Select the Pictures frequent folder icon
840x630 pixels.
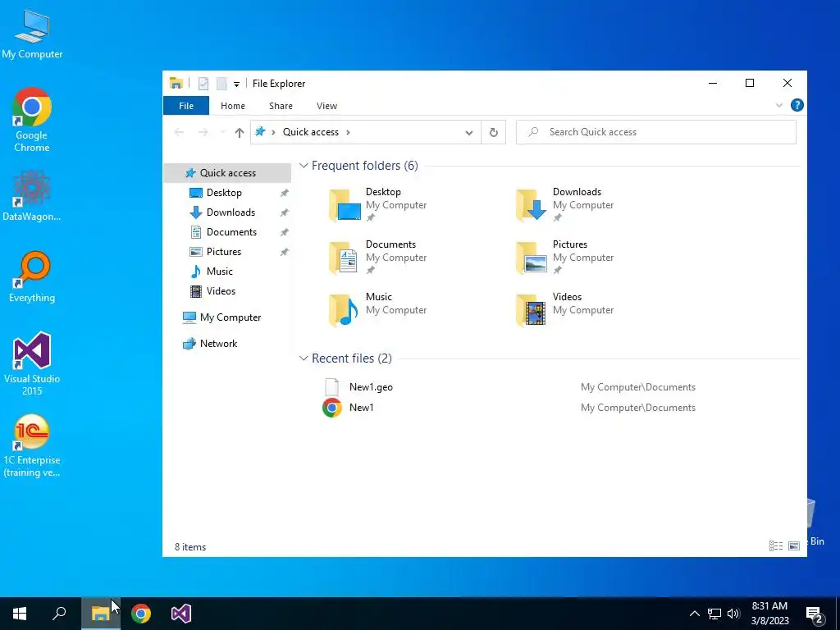(x=532, y=257)
